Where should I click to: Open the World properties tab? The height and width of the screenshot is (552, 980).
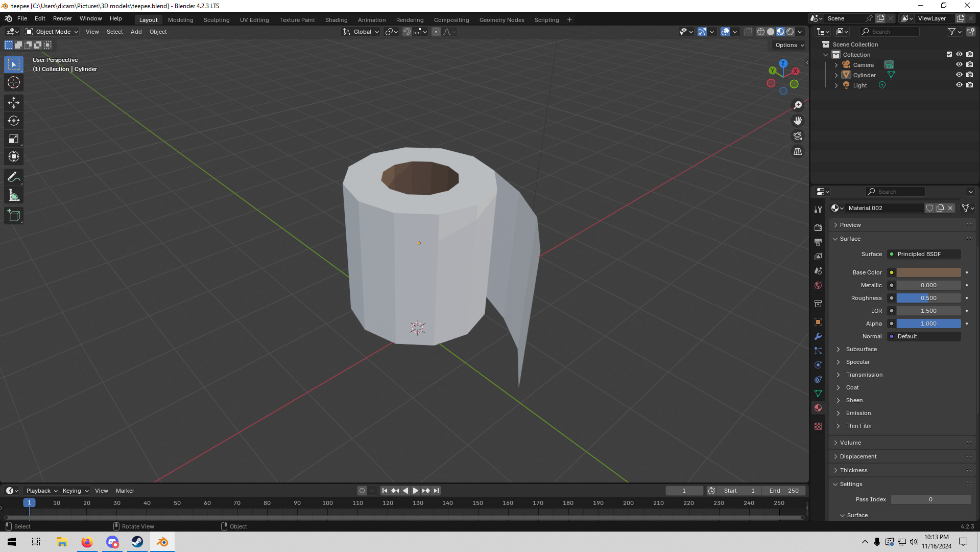[x=818, y=285]
